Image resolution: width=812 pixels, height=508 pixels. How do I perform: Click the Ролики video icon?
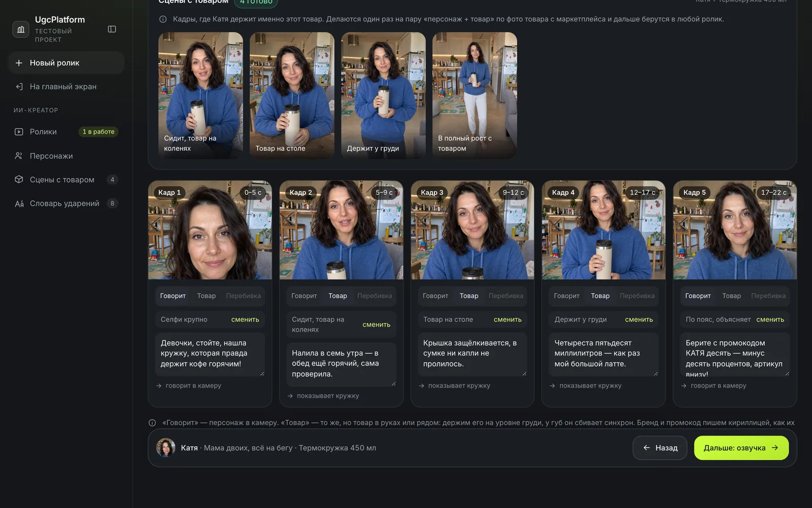[19, 132]
